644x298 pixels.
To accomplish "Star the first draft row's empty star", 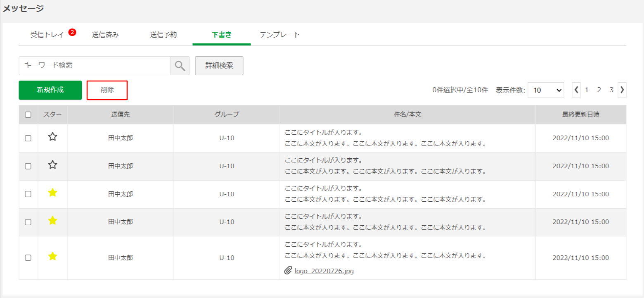I will click(x=52, y=137).
